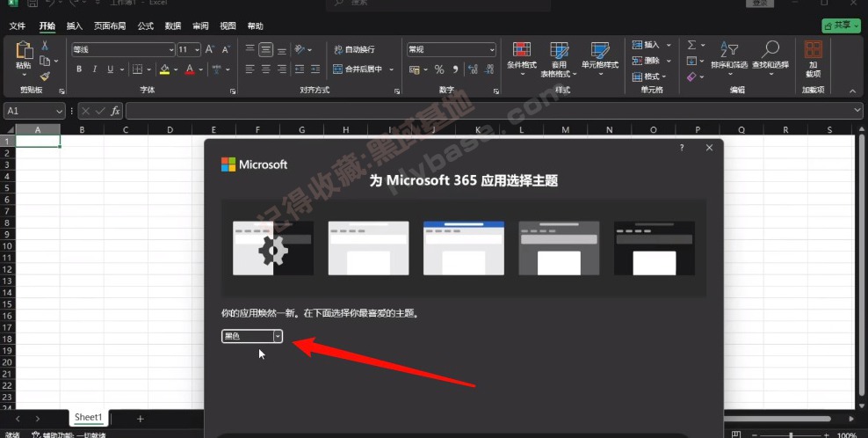Viewport: 868px width, 438px height.
Task: Toggle Underline formatting
Action: coord(110,69)
